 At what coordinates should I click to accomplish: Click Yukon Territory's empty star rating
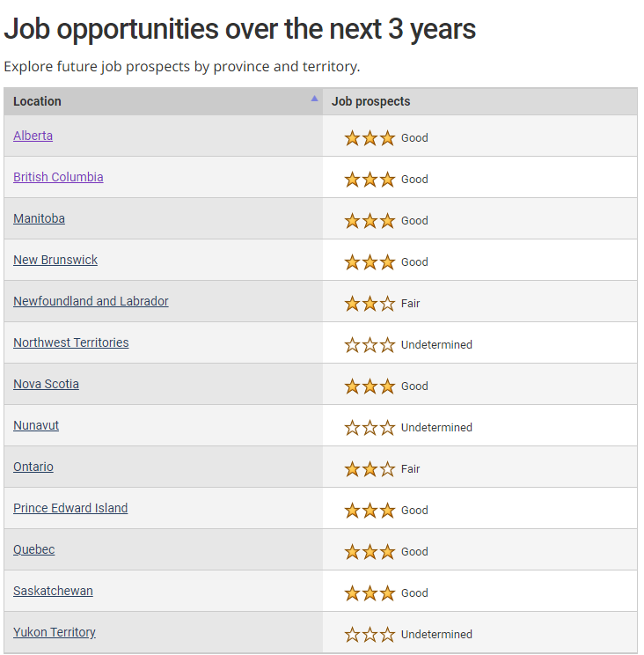click(x=370, y=635)
